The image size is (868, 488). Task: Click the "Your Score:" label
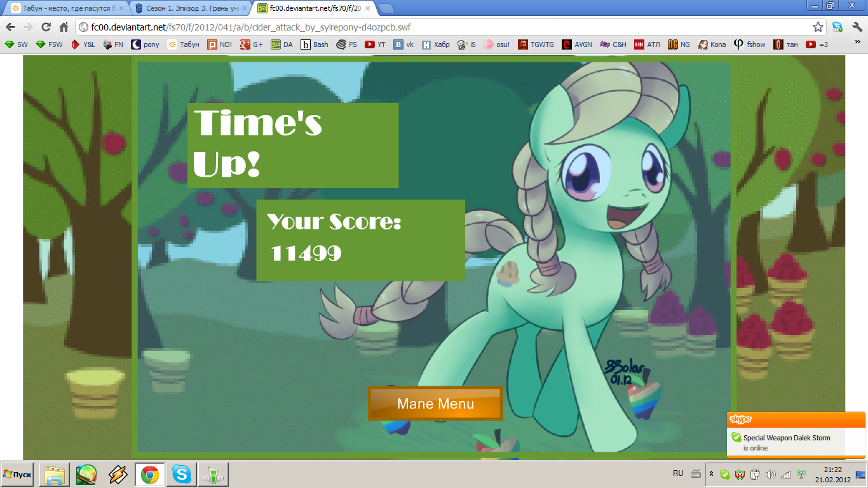pyautogui.click(x=334, y=222)
